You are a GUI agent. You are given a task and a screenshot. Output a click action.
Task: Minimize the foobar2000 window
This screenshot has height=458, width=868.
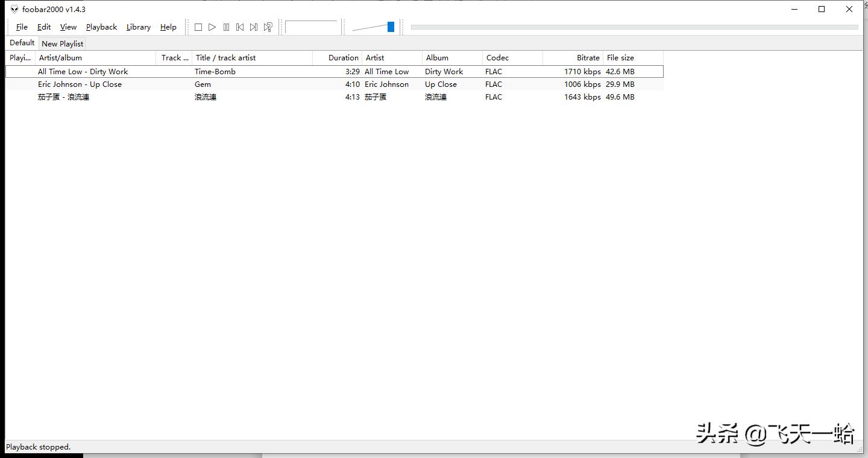(794, 9)
